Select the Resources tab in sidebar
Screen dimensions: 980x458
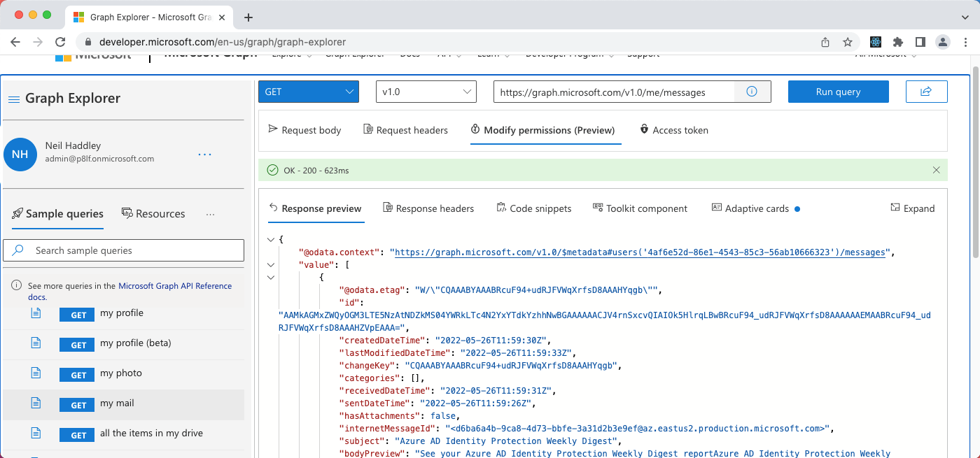click(x=153, y=214)
